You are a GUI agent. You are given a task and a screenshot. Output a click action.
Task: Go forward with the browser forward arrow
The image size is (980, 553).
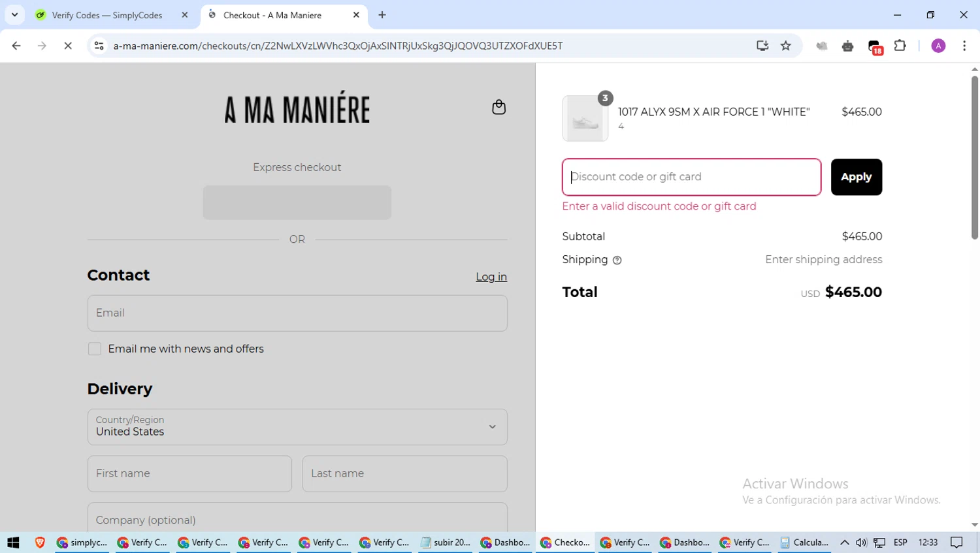pyautogui.click(x=42, y=46)
